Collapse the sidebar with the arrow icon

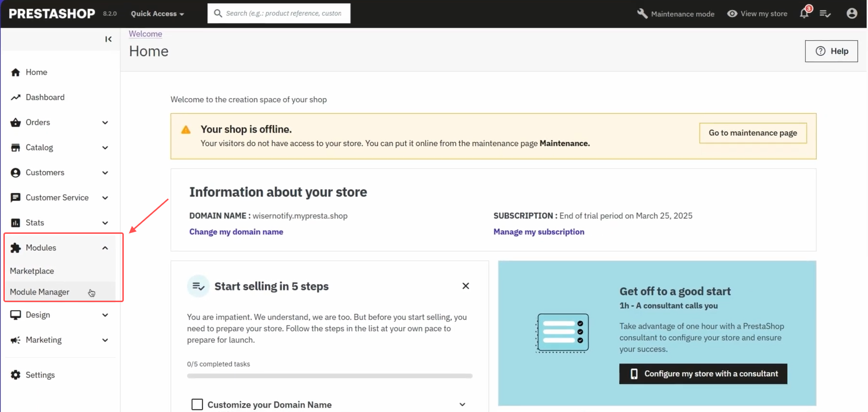pyautogui.click(x=108, y=39)
